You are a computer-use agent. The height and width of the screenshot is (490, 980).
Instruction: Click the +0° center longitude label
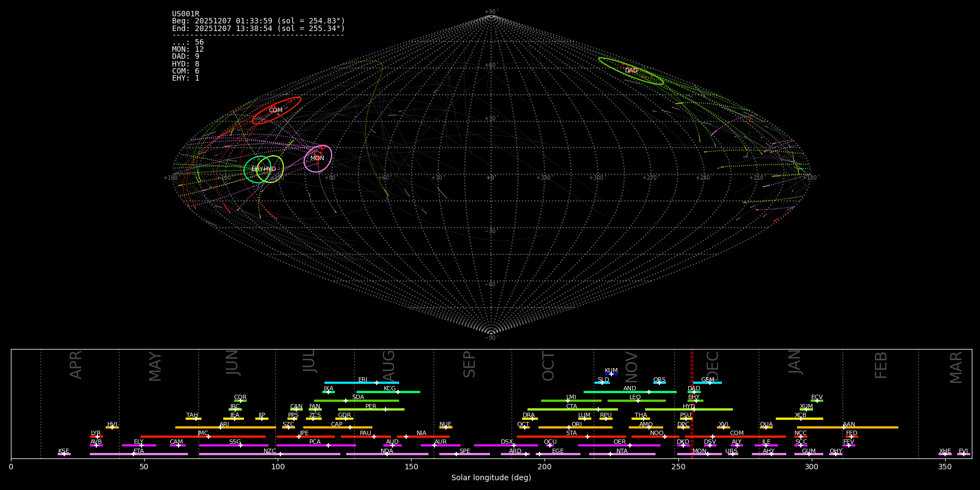[490, 178]
